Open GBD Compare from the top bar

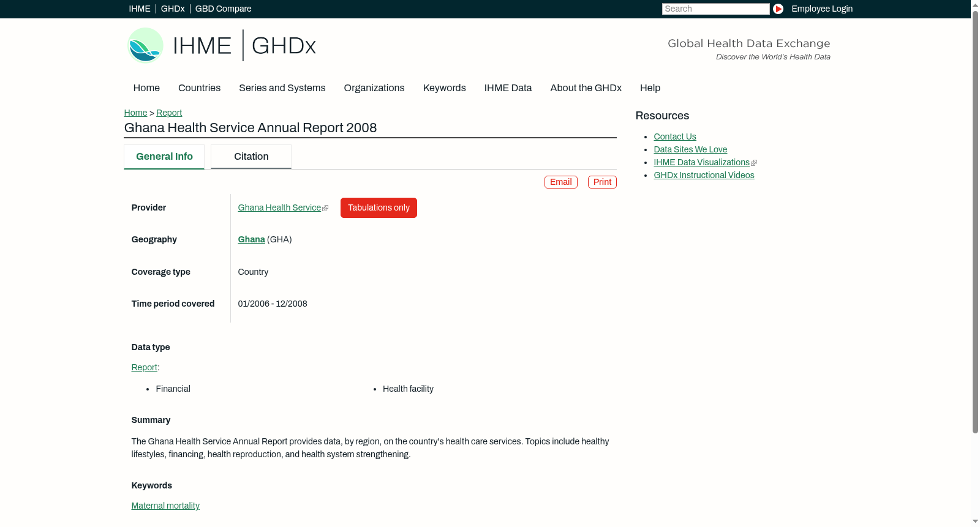click(223, 9)
